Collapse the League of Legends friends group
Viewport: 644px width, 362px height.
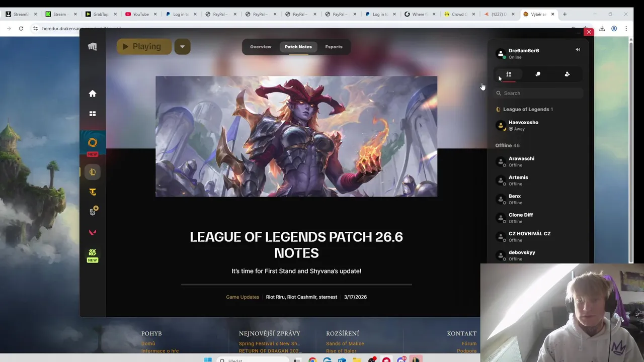tap(524, 109)
